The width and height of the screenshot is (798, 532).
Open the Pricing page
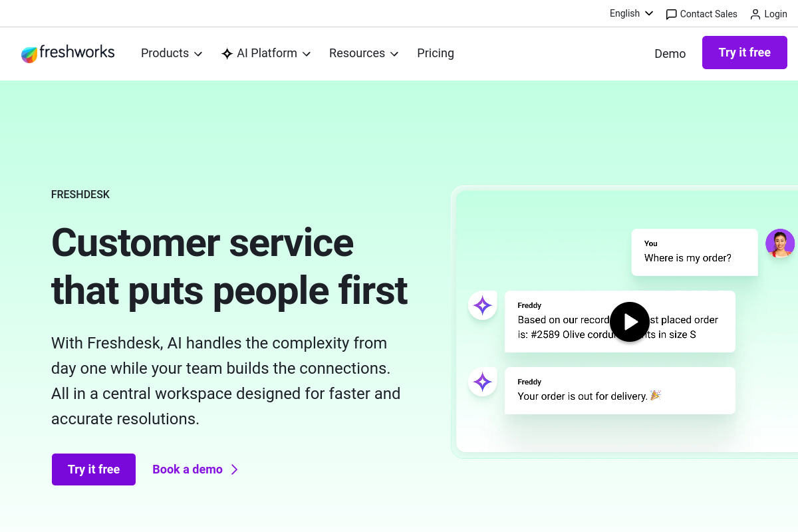click(436, 53)
